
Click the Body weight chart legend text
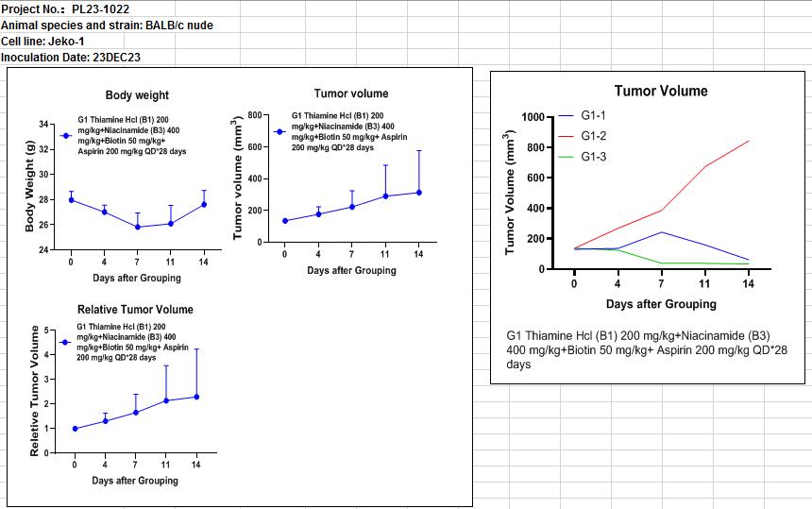point(132,136)
